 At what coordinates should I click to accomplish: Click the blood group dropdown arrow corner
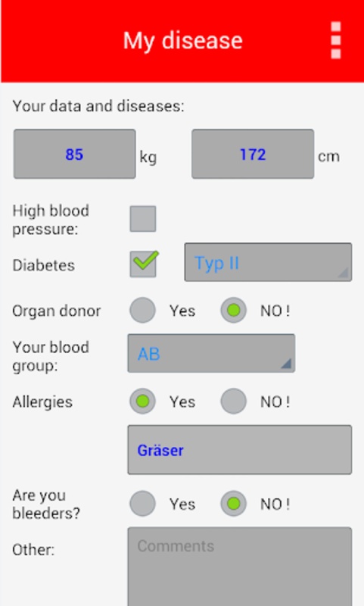point(285,364)
